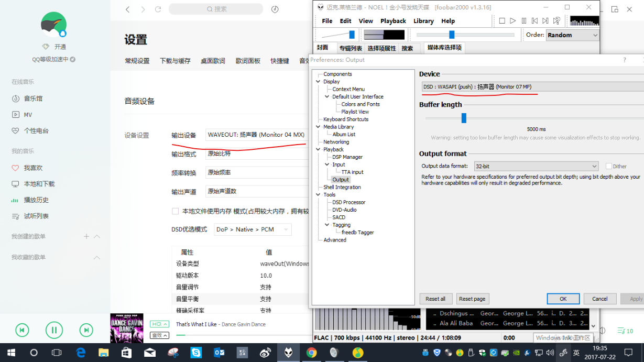This screenshot has height=362, width=644.
Task: Pause playback in QQ Music player
Action: (54, 330)
